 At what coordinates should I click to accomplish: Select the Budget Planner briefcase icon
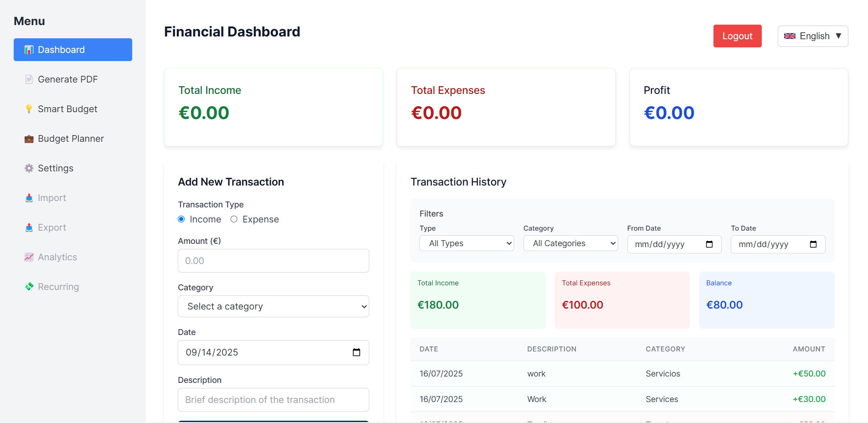29,138
